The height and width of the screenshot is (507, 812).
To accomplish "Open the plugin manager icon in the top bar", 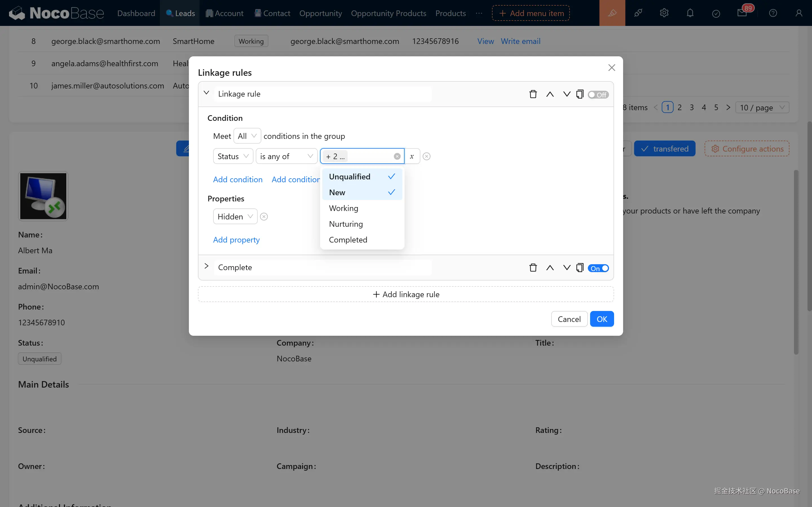I will pos(638,13).
